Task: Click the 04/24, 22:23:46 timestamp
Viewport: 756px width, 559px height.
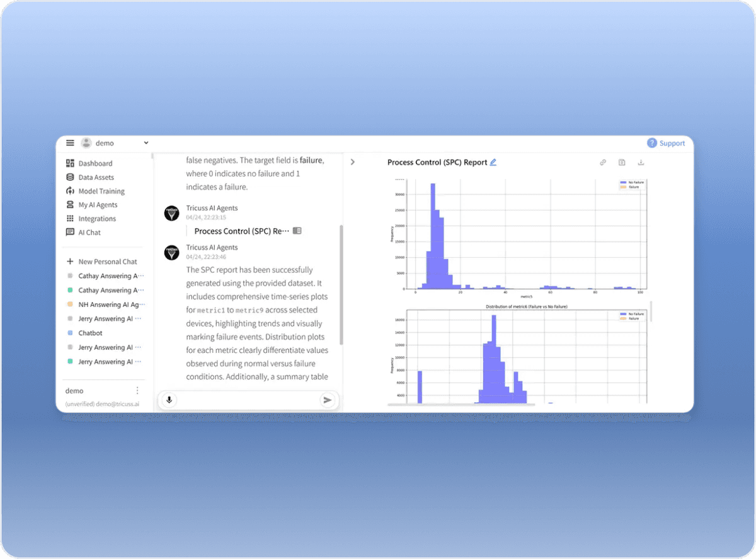Action: click(x=206, y=257)
